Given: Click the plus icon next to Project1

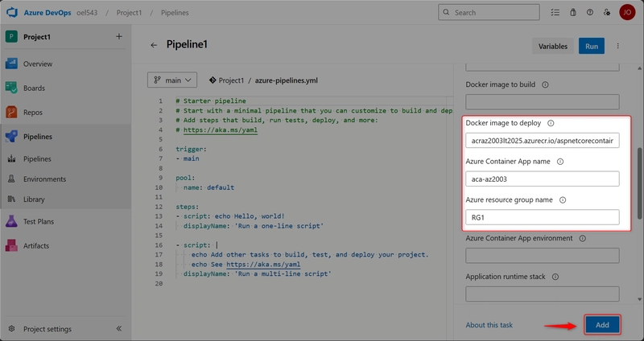Looking at the screenshot, I should click(118, 36).
